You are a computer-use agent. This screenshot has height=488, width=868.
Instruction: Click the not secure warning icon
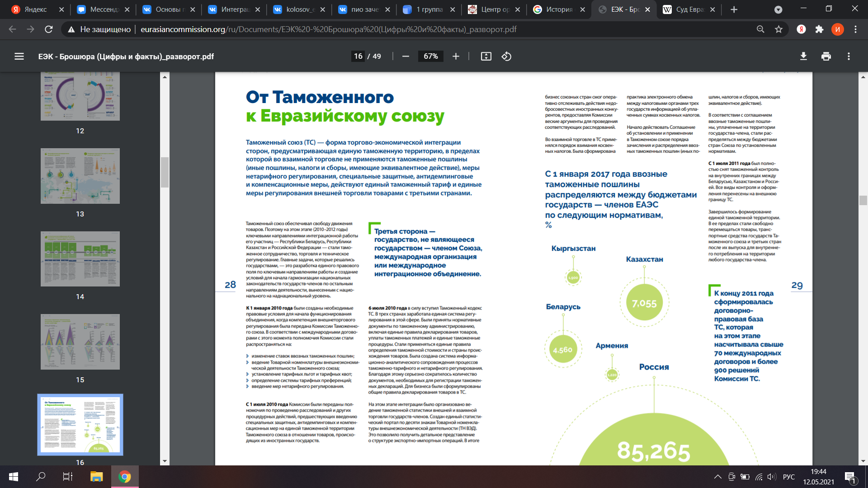coord(71,29)
